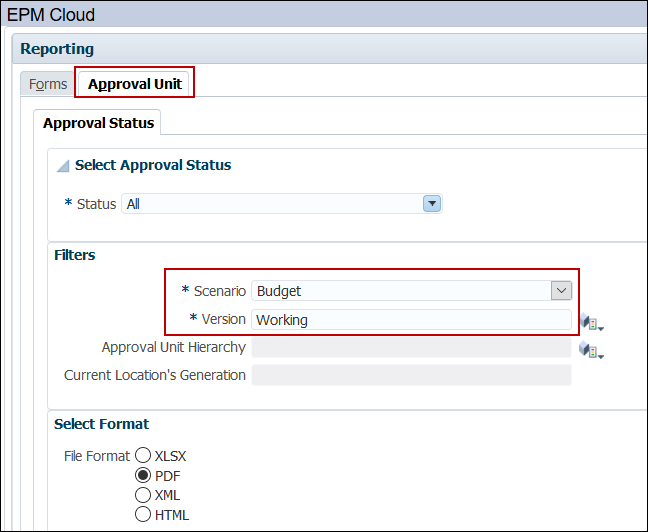The height and width of the screenshot is (532, 648).
Task: Open the Status dropdown arrow
Action: 432,203
